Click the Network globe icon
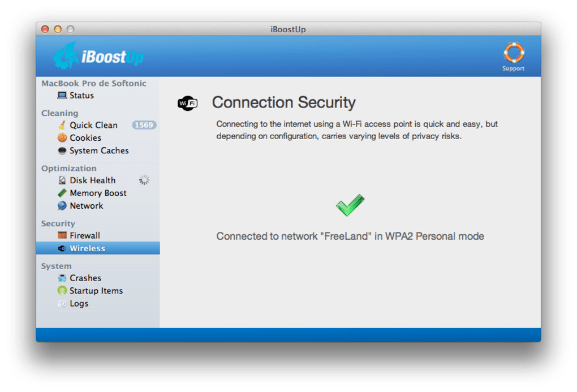 pyautogui.click(x=62, y=206)
